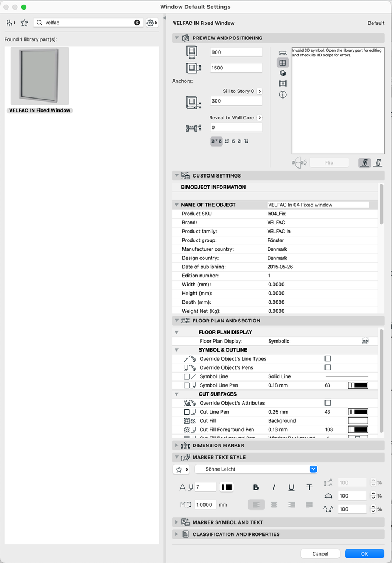The image size is (392, 563).
Task: Enable Override Object's Pens checkbox
Action: pyautogui.click(x=327, y=367)
